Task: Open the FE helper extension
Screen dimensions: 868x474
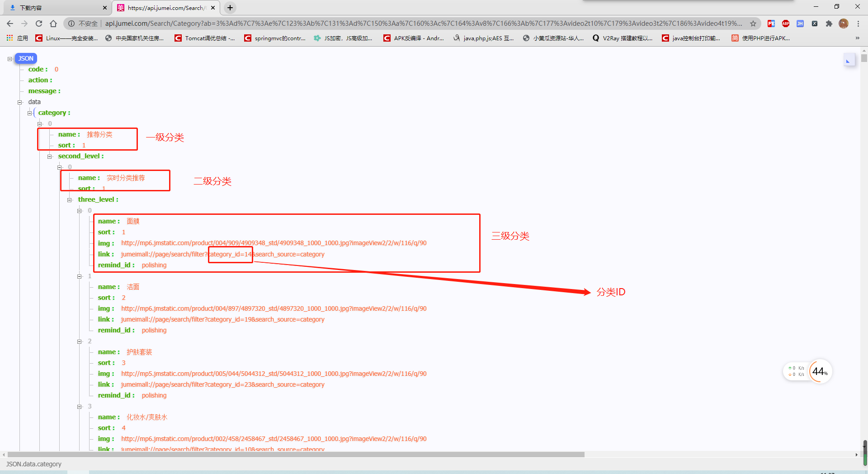Action: coord(771,24)
